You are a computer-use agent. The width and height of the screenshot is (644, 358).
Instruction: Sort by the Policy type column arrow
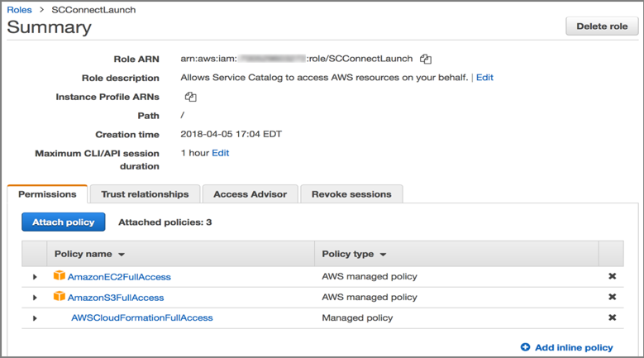coord(384,255)
